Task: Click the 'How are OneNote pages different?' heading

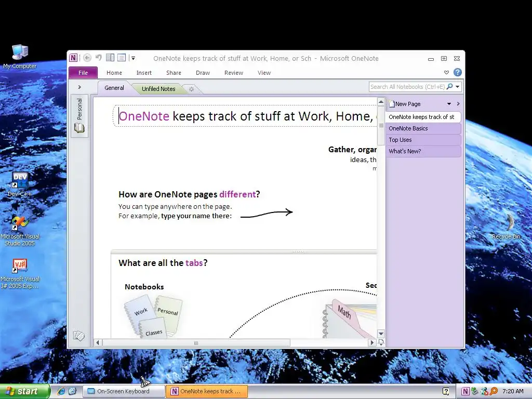Action: pyautogui.click(x=189, y=194)
